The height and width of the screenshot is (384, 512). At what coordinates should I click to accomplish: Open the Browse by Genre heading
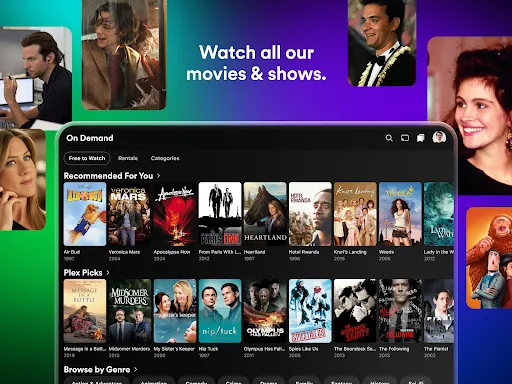click(97, 370)
